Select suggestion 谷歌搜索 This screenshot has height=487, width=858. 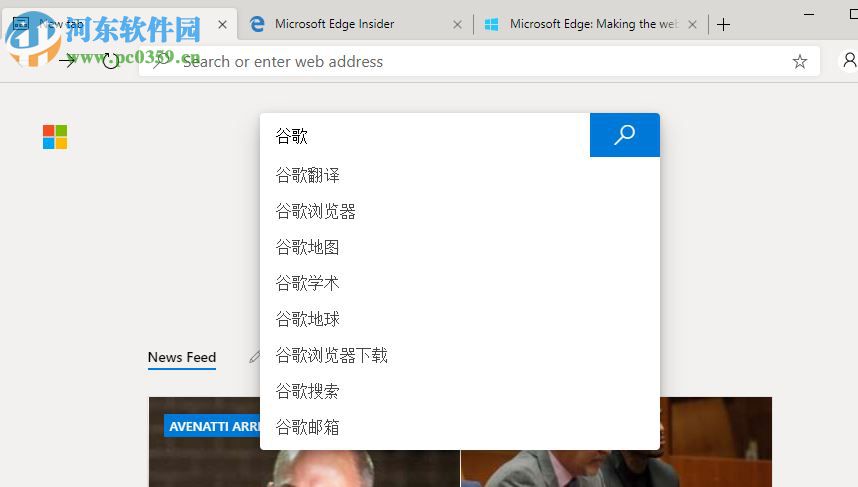click(460, 391)
